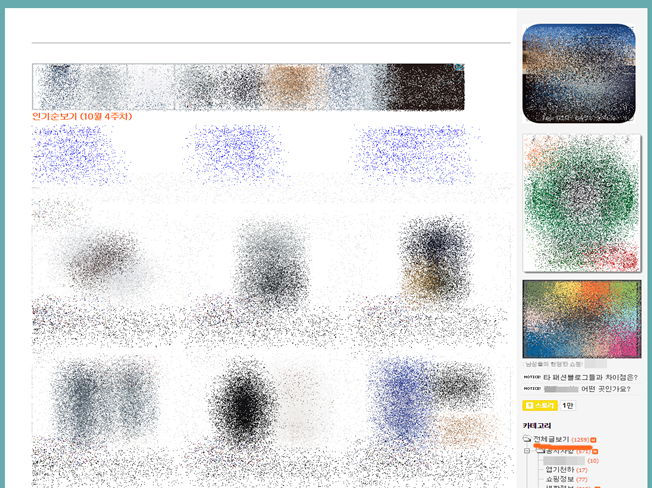Open notice ending with 어떤 곳인가요?
Screen dimensions: 652x488
point(587,389)
